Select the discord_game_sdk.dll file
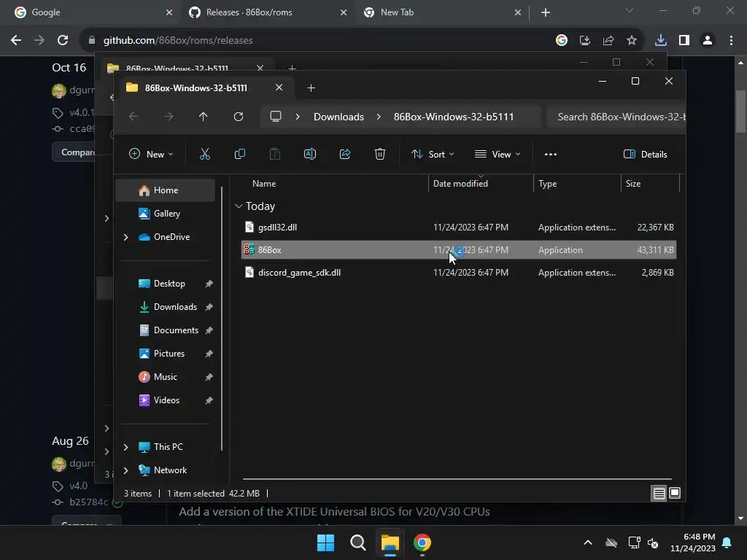Screen dimensions: 747x560 tap(459, 273)
